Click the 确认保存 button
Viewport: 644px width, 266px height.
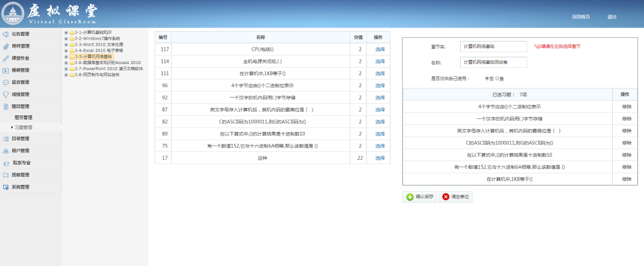click(x=419, y=197)
